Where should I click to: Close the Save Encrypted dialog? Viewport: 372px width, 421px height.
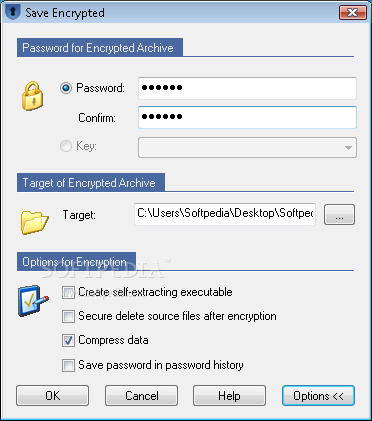tap(353, 13)
